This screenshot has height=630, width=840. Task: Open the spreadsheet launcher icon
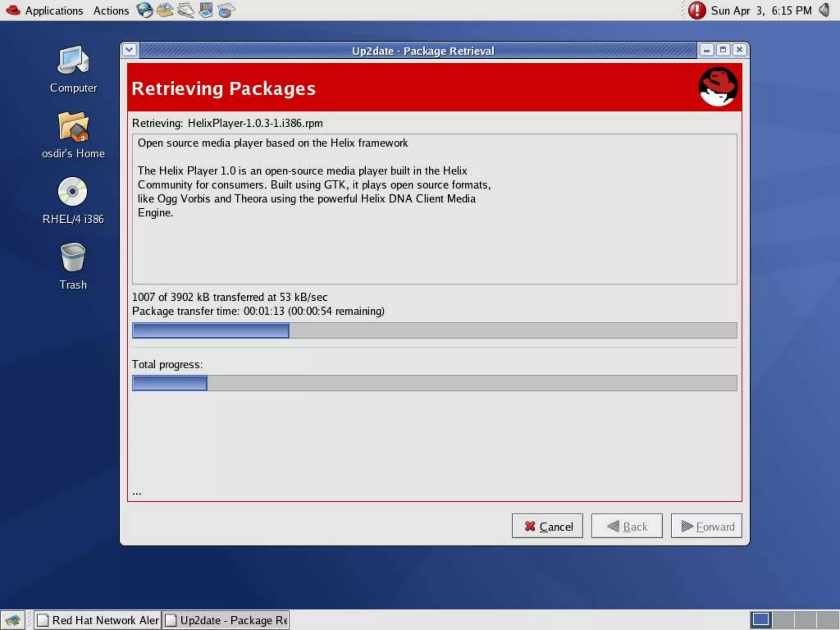226,10
